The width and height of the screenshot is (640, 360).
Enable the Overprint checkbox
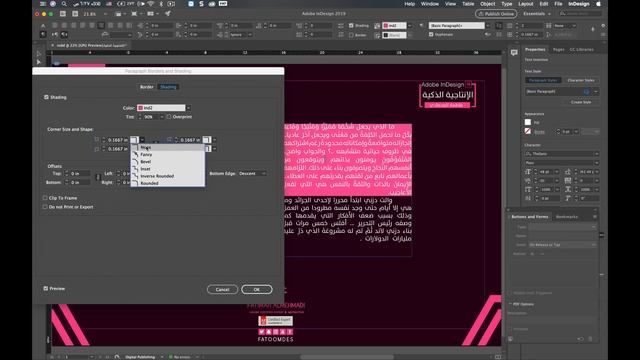click(169, 117)
